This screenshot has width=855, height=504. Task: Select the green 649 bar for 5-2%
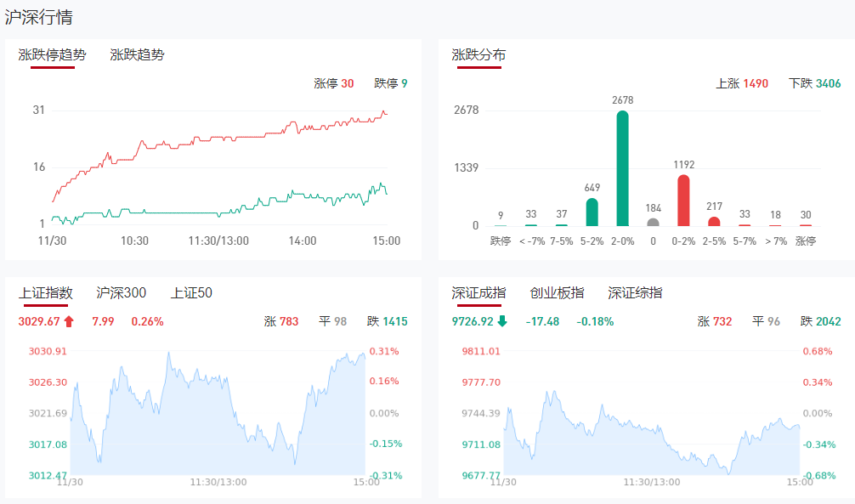tap(592, 212)
